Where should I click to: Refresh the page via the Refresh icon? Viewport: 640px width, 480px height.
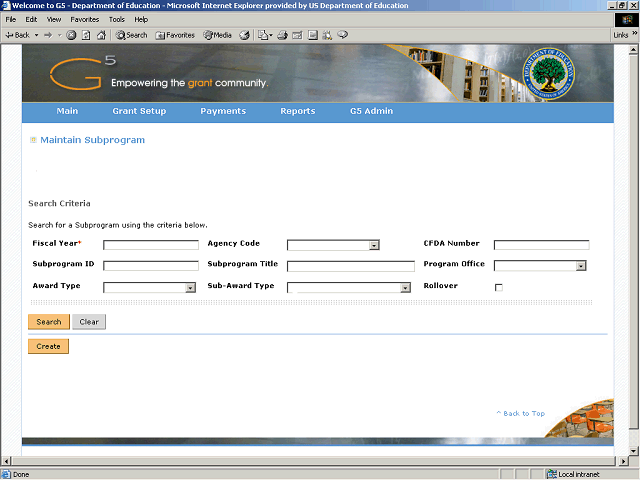click(86, 35)
